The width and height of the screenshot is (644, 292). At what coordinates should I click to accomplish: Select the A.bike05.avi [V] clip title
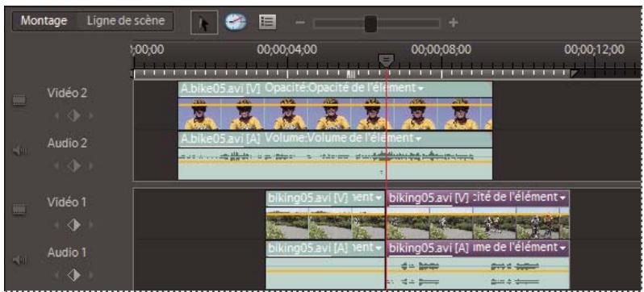(x=220, y=88)
